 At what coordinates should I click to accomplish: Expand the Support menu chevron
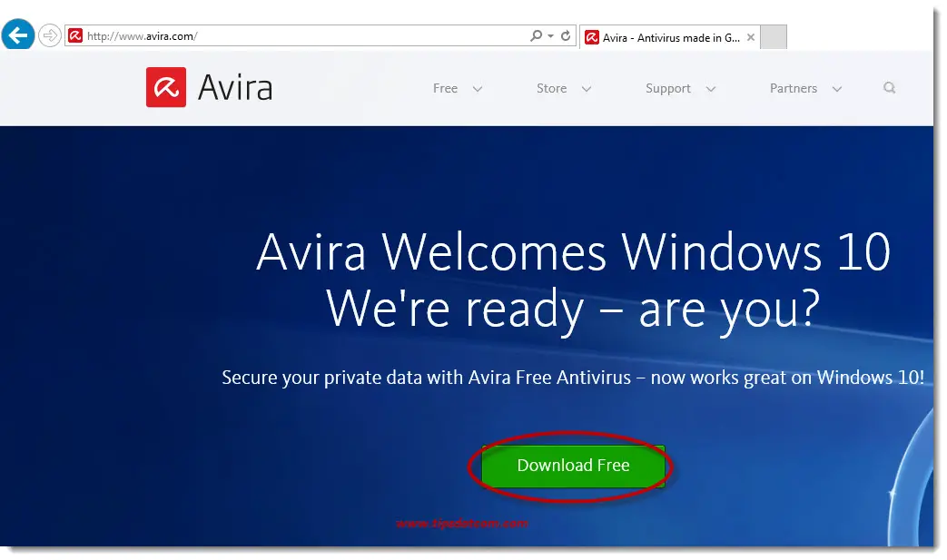pyautogui.click(x=710, y=89)
